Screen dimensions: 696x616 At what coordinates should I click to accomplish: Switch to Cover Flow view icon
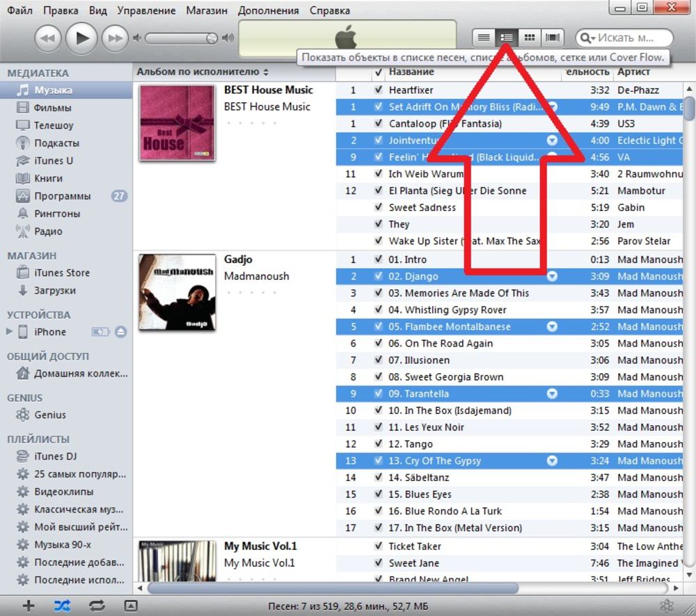click(553, 38)
